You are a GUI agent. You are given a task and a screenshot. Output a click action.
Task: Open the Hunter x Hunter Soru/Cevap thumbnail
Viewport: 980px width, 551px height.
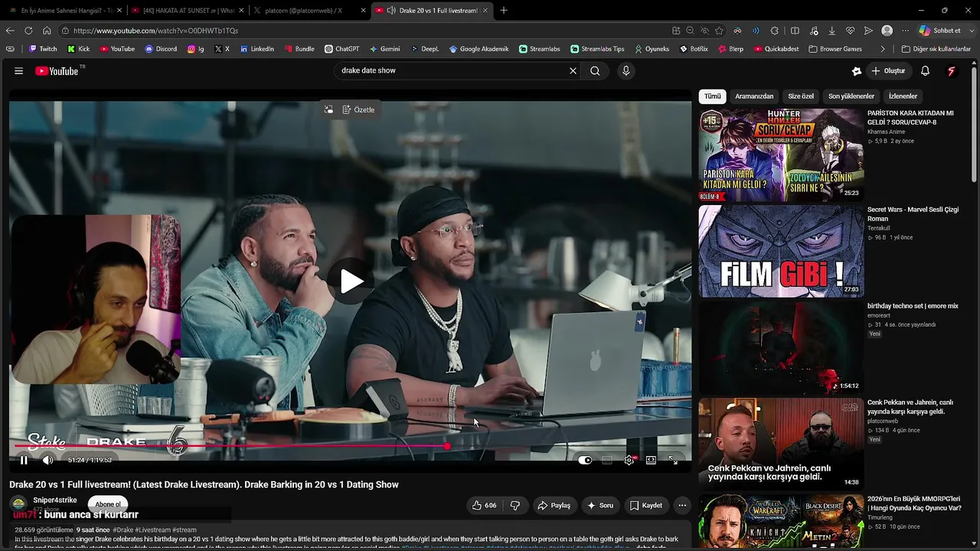point(781,155)
